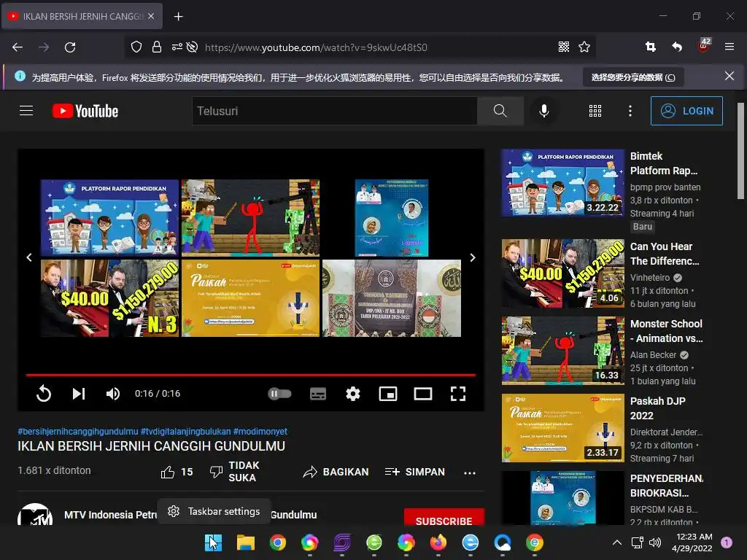Click Taskbar settings context entry
Image resolution: width=747 pixels, height=560 pixels.
(x=214, y=511)
